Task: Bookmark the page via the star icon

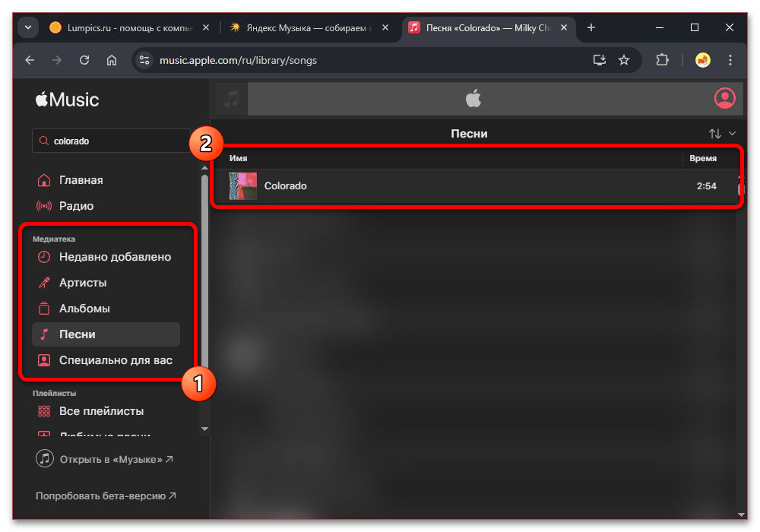Action: [x=624, y=60]
